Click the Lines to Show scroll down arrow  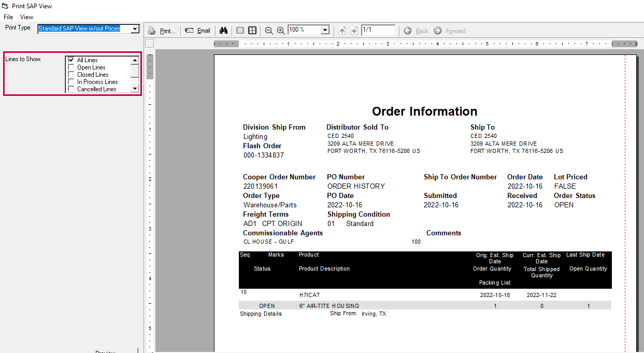135,89
